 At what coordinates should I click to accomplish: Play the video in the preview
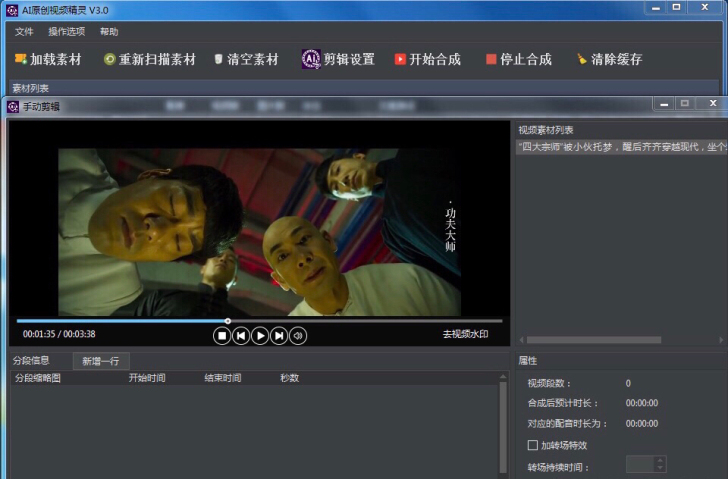point(260,336)
